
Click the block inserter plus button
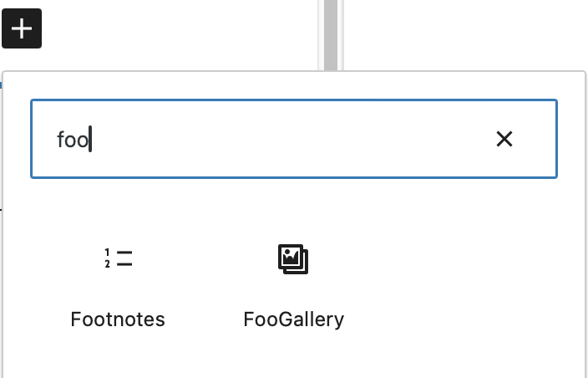click(22, 29)
